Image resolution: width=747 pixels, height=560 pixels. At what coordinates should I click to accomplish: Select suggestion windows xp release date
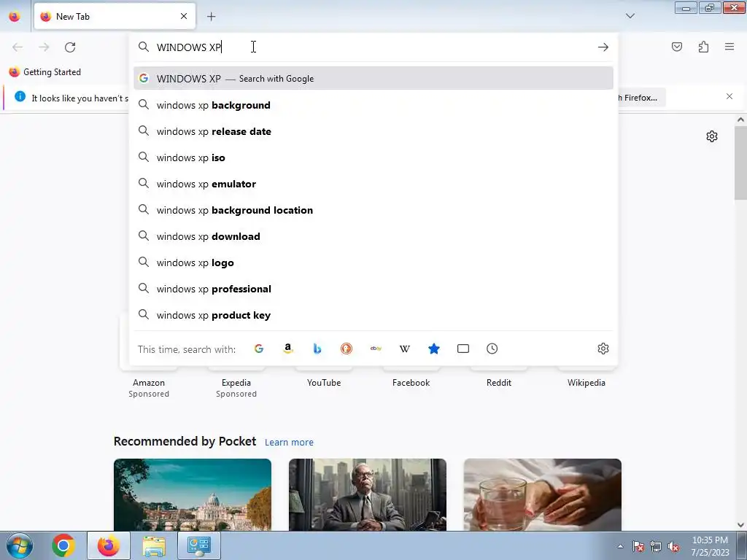point(373,131)
